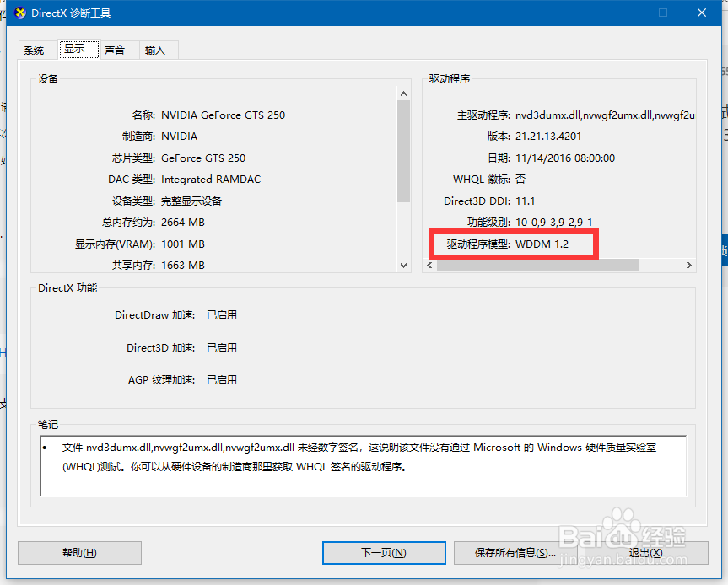
Task: Close the DirectX 诊断工具 window
Action: tap(702, 13)
